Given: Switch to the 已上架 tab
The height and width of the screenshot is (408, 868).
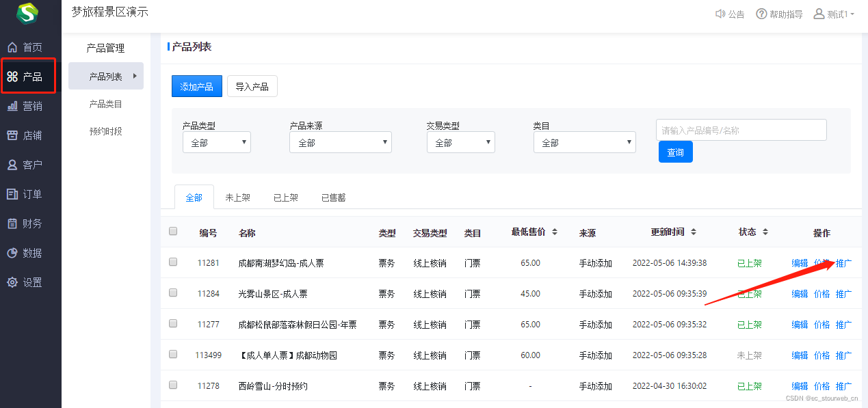Looking at the screenshot, I should (286, 198).
